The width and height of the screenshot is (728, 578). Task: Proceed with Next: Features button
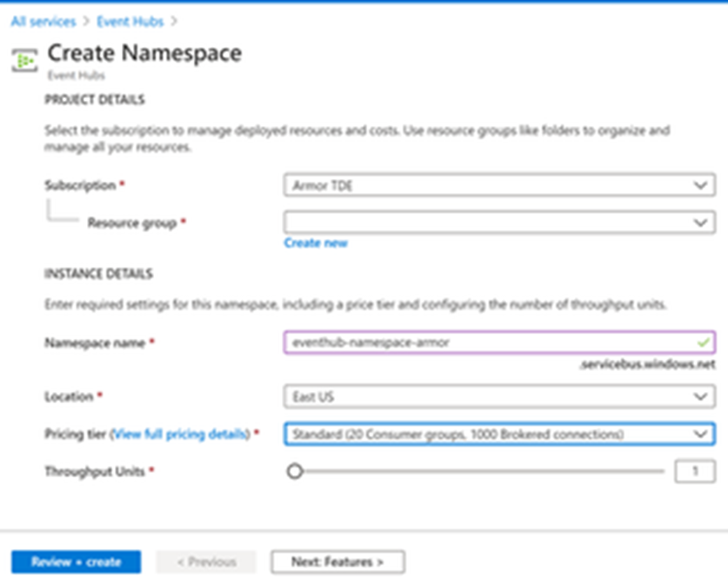click(337, 561)
